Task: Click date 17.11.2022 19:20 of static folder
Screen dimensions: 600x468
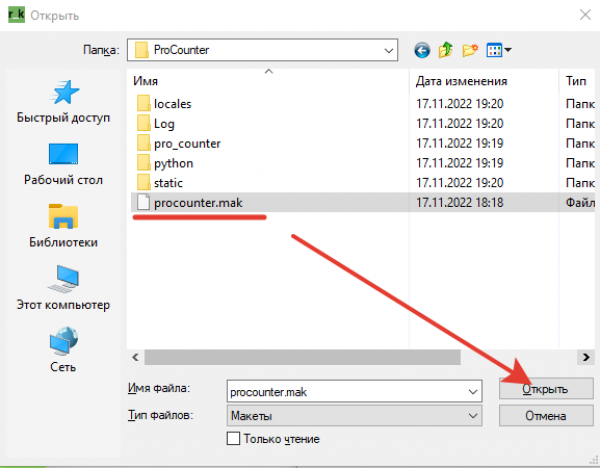Action: 460,183
